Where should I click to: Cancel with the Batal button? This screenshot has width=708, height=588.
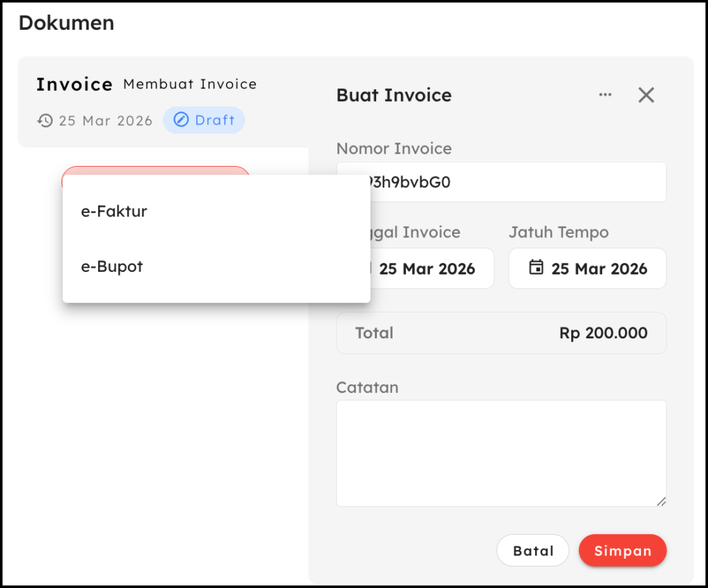click(532, 551)
